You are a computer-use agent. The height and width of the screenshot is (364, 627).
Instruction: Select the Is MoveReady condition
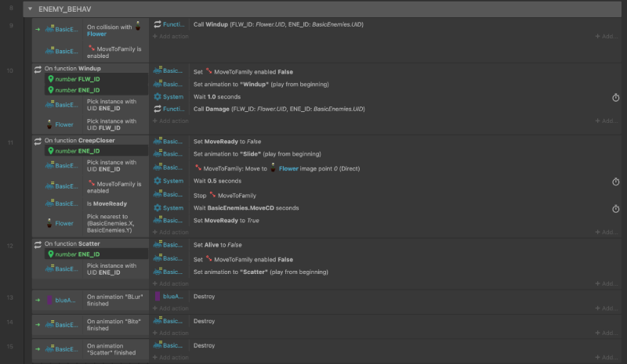[107, 204]
